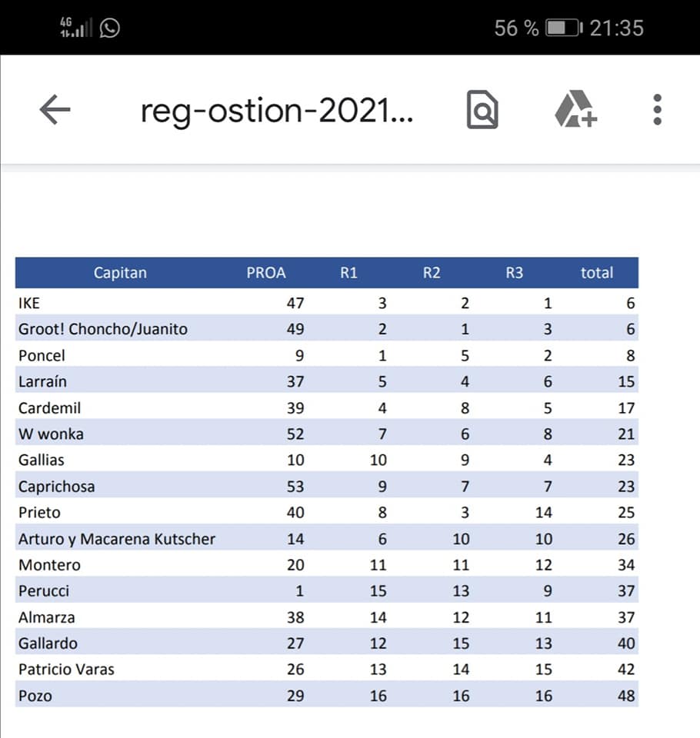Tap the back arrow icon
Image resolution: width=700 pixels, height=738 pixels.
55,110
